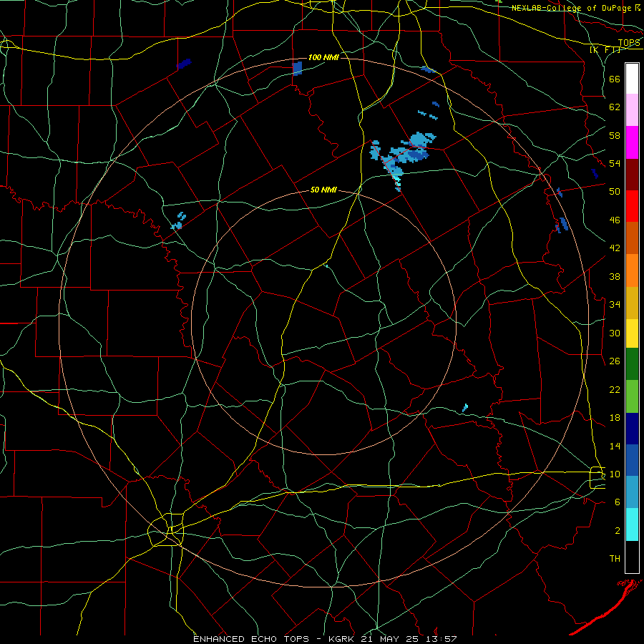The image size is (644, 644).
Task: Click the black TH legend swatch
Action: 632,557
